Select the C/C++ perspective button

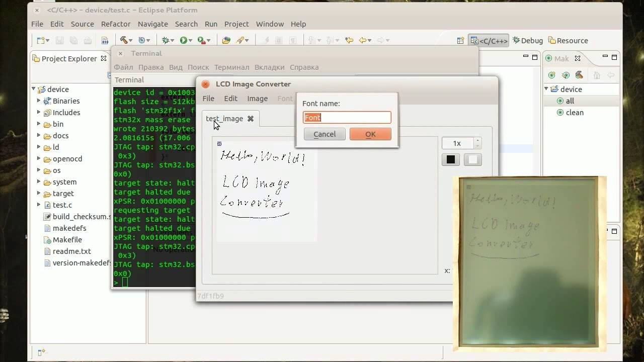coord(489,41)
